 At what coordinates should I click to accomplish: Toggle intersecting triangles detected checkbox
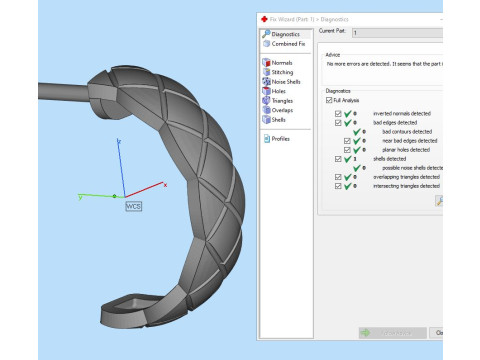(x=338, y=186)
